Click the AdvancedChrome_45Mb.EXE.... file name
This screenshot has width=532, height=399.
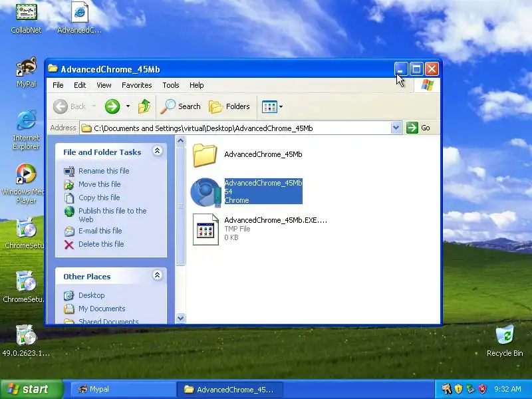click(x=275, y=220)
